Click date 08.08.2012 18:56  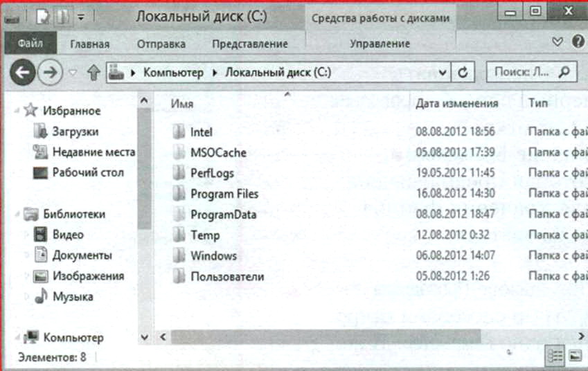[455, 132]
